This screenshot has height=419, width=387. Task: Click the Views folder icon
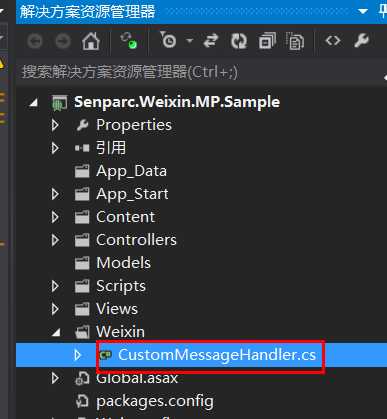point(82,309)
